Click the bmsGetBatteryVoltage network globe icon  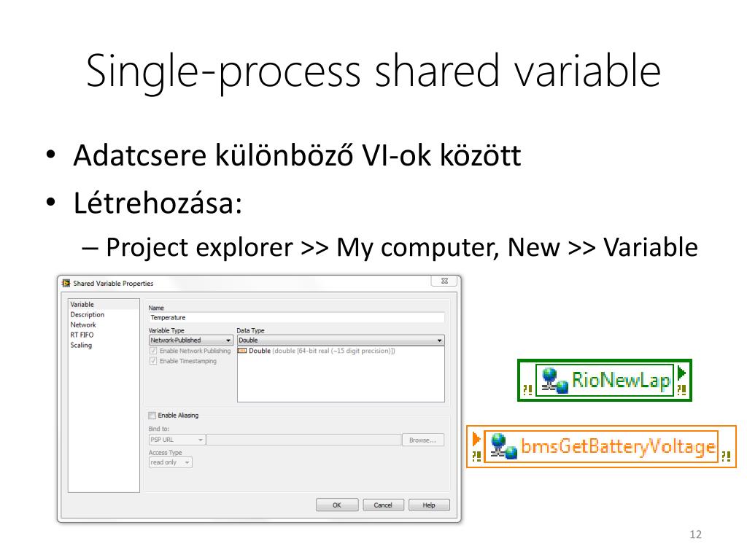[503, 447]
